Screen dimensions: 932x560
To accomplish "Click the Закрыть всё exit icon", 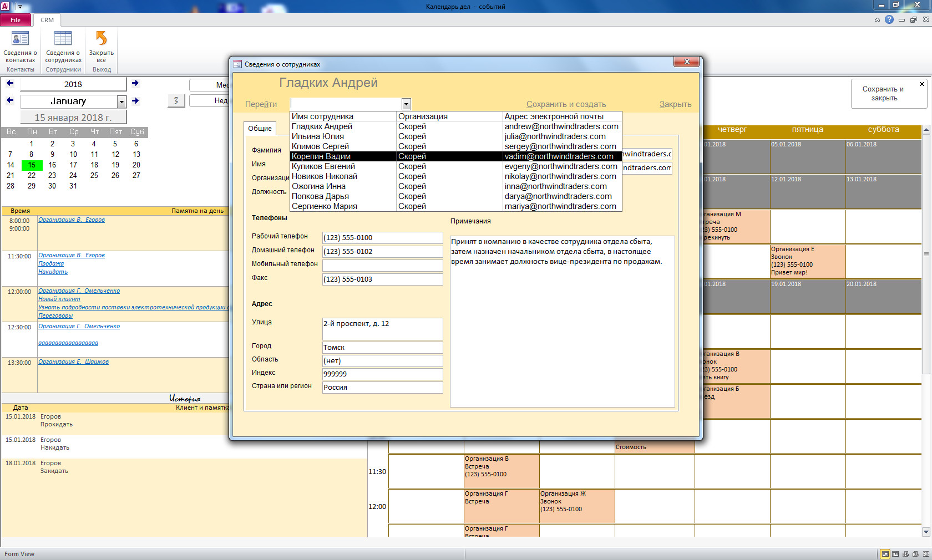I will [102, 47].
